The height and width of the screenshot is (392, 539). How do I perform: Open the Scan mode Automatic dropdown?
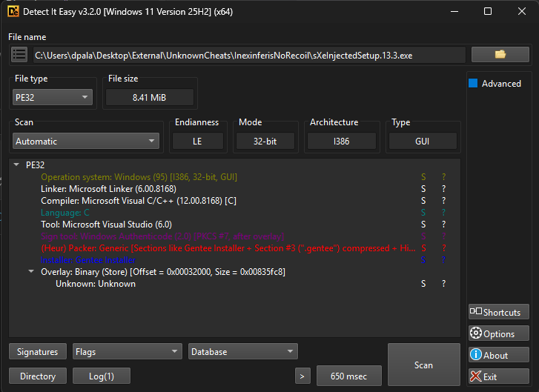[x=86, y=142]
